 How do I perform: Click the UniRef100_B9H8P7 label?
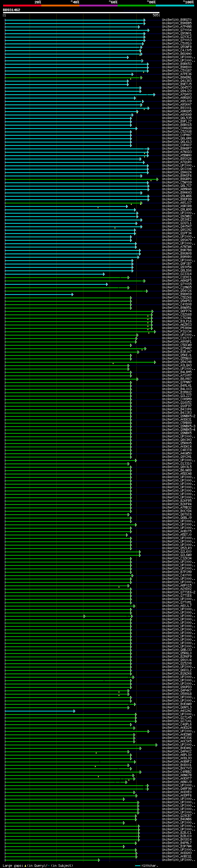coord(177,149)
